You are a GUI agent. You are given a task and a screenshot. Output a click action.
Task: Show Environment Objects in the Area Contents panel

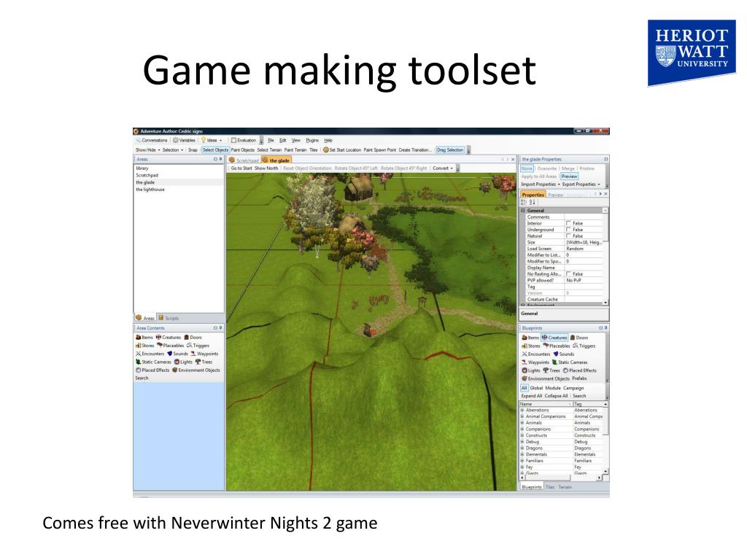click(x=196, y=370)
